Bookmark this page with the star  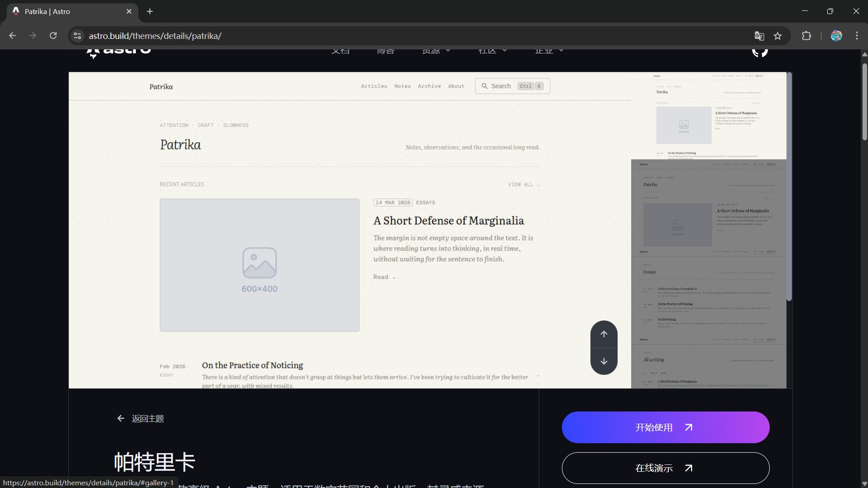(x=778, y=36)
